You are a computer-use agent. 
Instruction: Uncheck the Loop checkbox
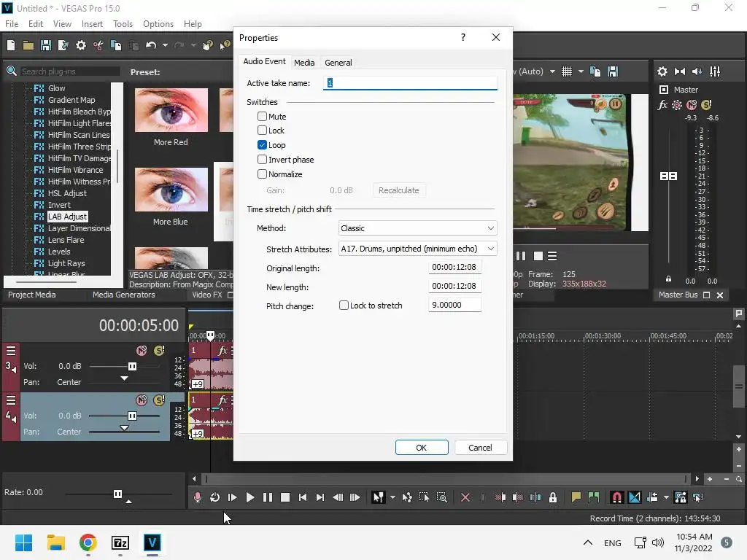coord(262,145)
